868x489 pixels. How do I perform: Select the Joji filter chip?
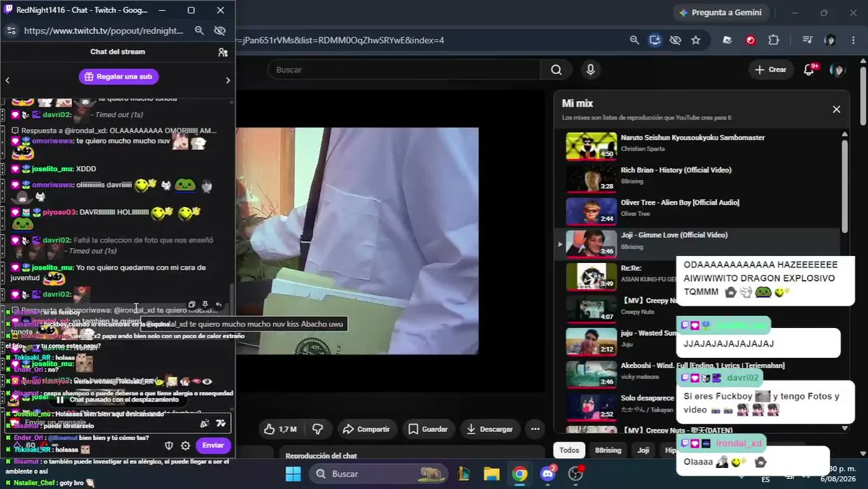point(643,450)
